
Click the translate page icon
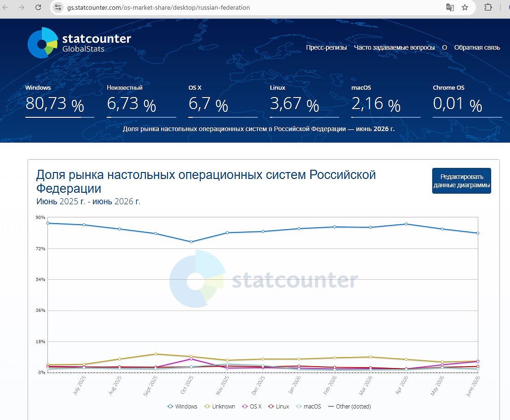(x=450, y=7)
